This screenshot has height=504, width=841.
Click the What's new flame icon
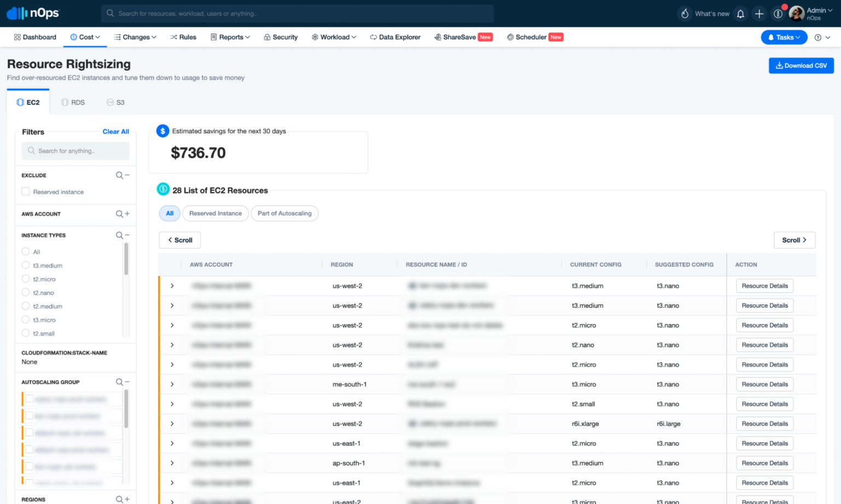[x=684, y=13]
